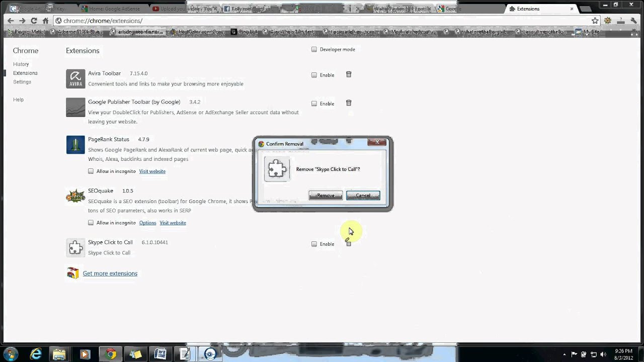
Task: Click the SEOquake extension icon
Action: tap(75, 196)
